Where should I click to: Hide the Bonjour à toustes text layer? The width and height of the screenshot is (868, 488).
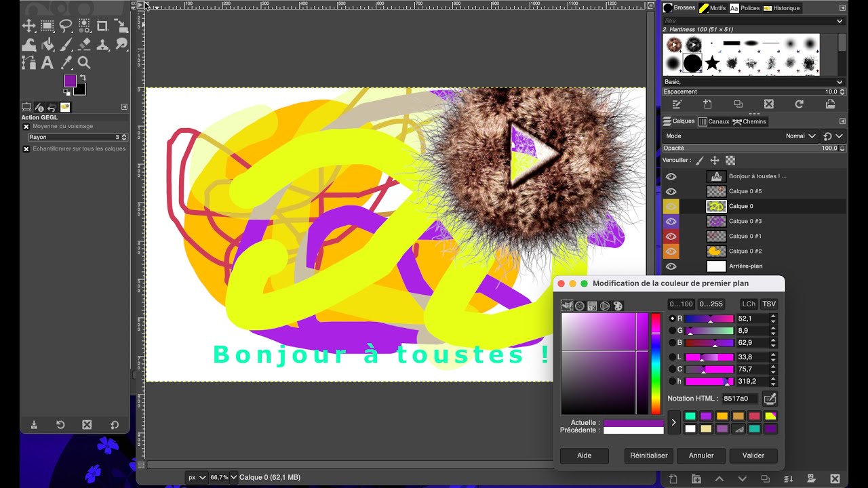click(671, 176)
